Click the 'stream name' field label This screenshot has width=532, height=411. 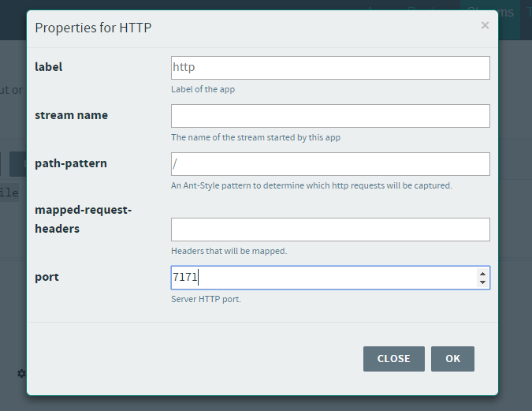[72, 115]
